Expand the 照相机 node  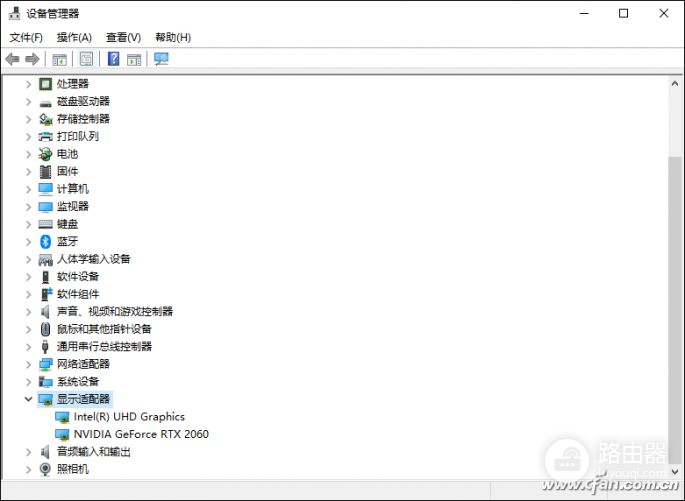[x=28, y=469]
